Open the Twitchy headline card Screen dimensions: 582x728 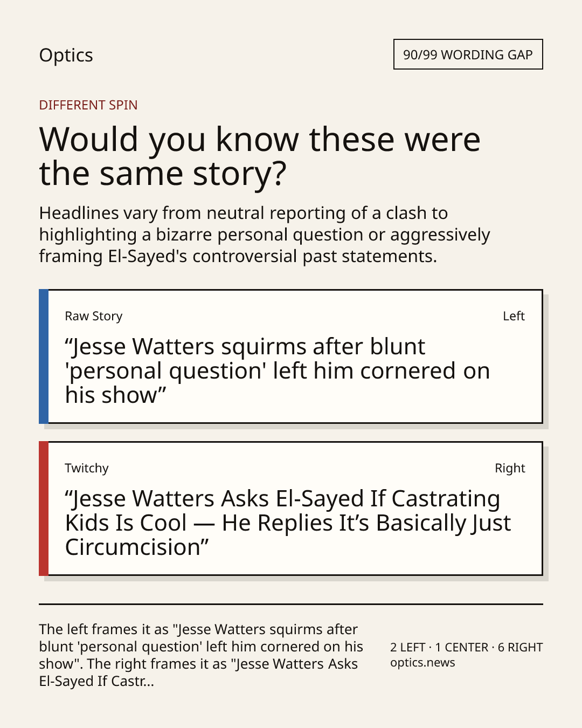[x=290, y=509]
